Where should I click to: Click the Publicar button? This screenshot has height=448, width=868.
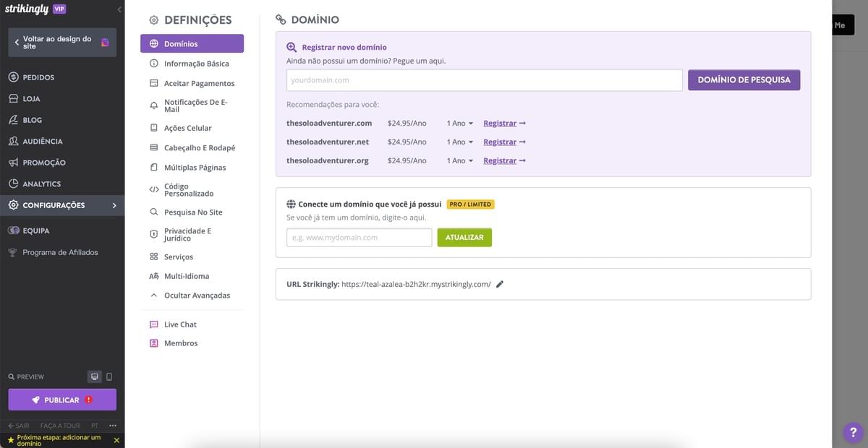click(62, 400)
